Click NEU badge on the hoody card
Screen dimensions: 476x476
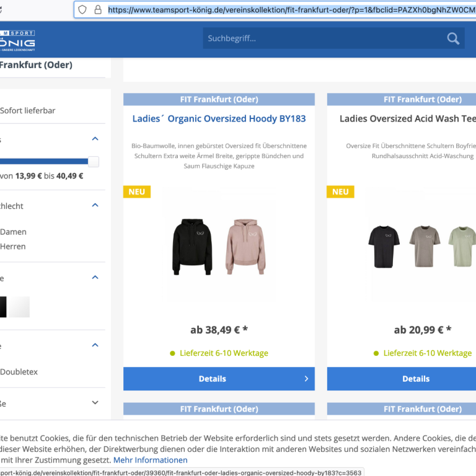click(x=136, y=192)
